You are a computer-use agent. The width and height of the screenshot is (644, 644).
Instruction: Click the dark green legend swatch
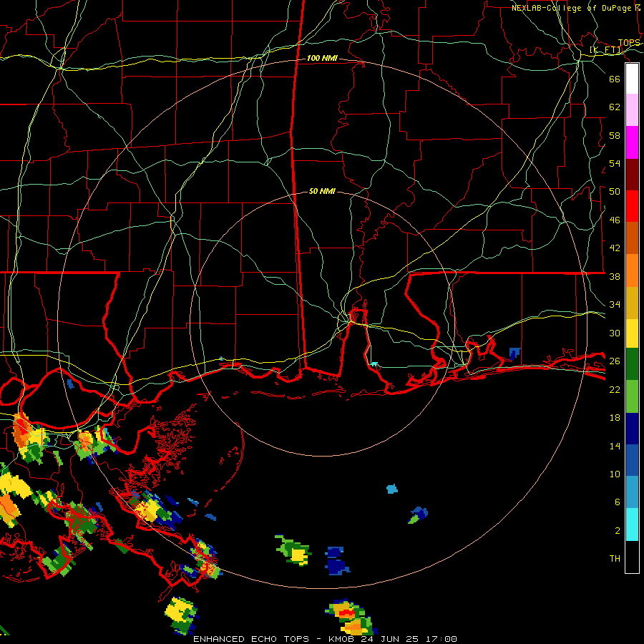tap(632, 364)
